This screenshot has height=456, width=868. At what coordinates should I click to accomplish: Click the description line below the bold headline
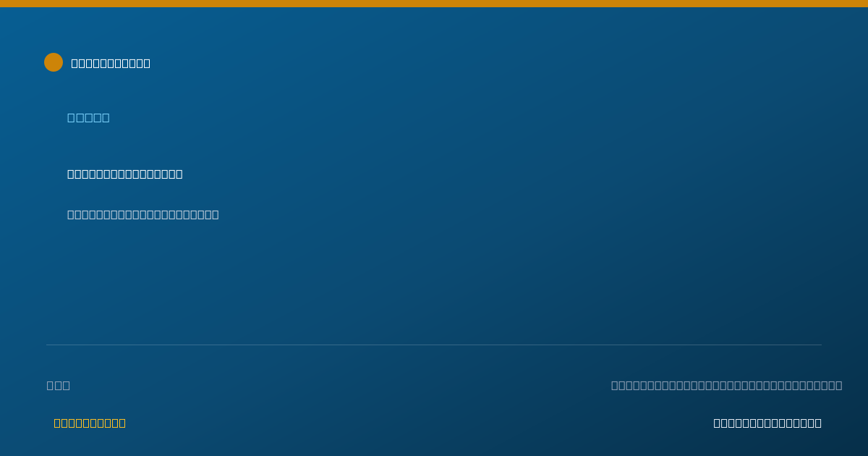(x=143, y=214)
